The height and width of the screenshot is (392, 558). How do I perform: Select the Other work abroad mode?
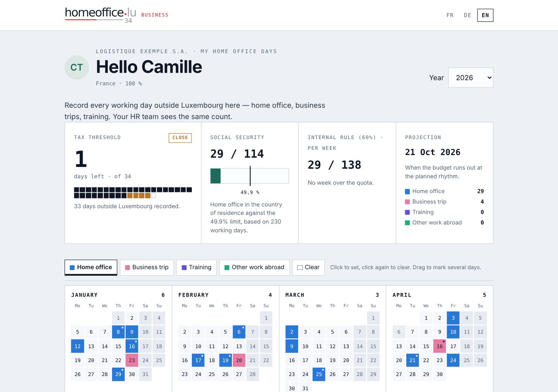coord(254,267)
